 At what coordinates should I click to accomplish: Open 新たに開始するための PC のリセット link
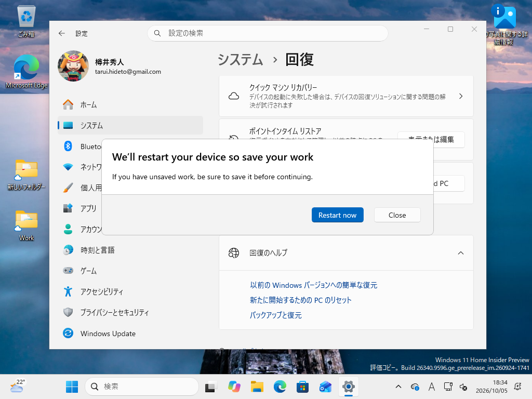click(301, 300)
